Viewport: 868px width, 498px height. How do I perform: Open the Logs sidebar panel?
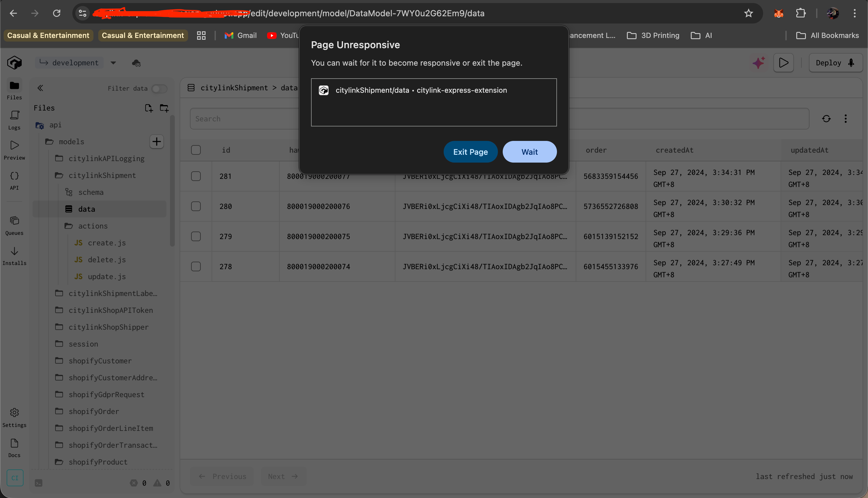coord(14,120)
